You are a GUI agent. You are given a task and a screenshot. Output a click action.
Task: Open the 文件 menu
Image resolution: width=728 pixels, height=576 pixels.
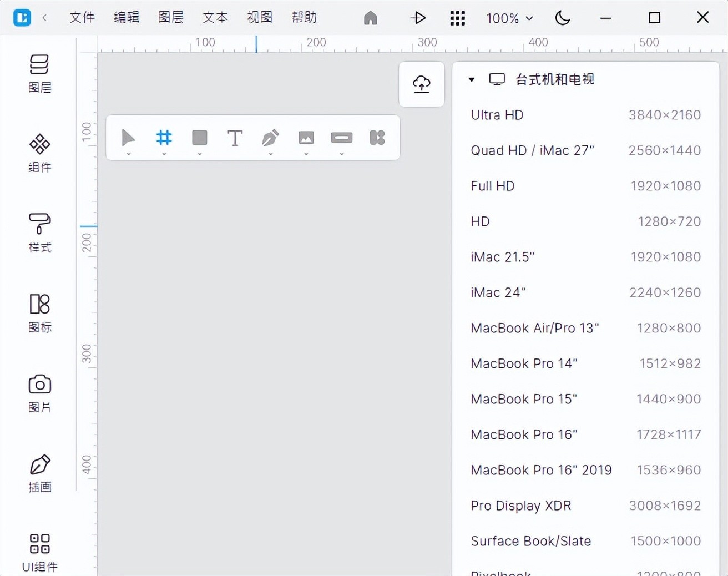tap(82, 18)
